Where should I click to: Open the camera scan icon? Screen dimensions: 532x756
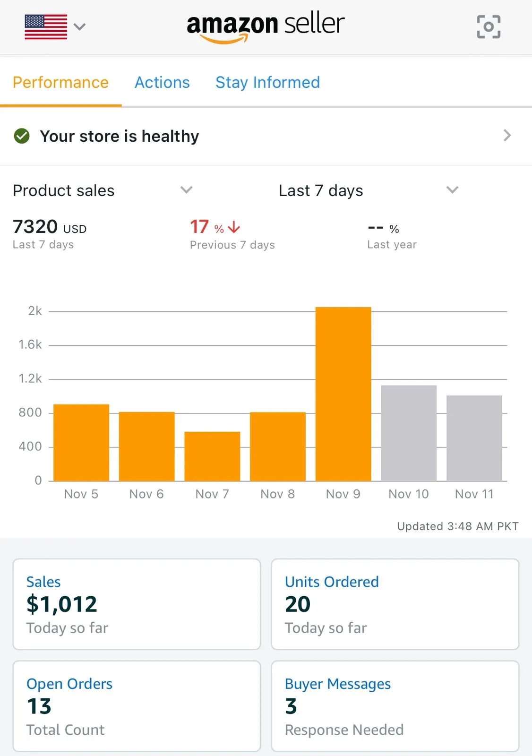pyautogui.click(x=489, y=27)
